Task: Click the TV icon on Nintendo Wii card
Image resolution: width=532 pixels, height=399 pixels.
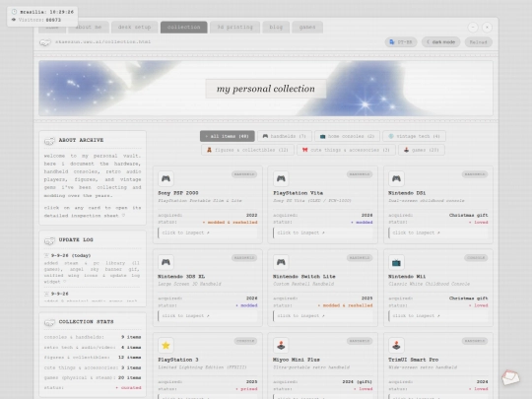Action: [x=396, y=262]
